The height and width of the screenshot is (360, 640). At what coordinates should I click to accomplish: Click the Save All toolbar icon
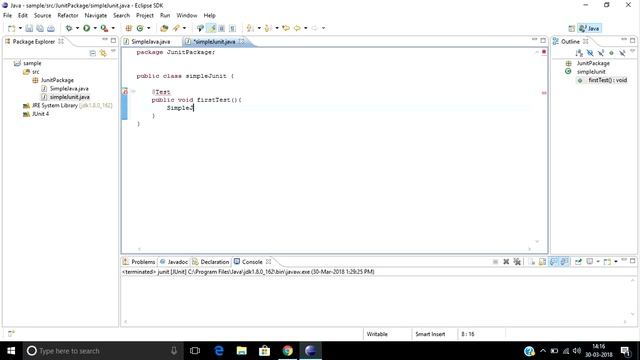coord(40,28)
